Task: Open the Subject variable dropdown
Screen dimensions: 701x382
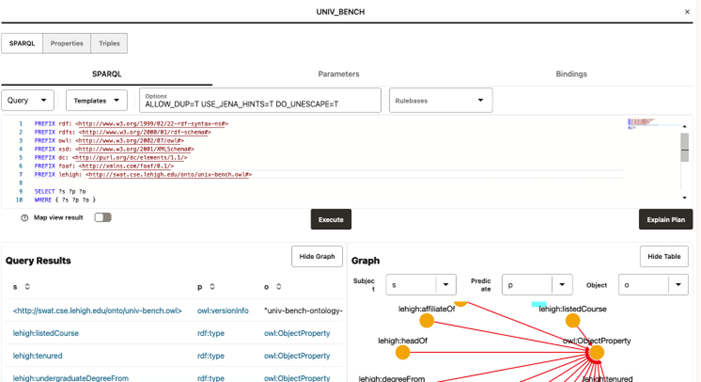Action: tap(421, 284)
